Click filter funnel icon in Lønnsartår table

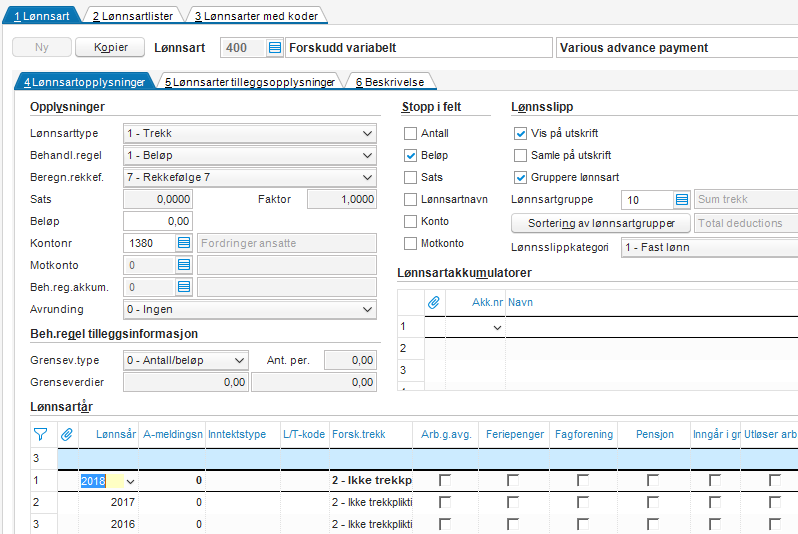click(x=40, y=434)
